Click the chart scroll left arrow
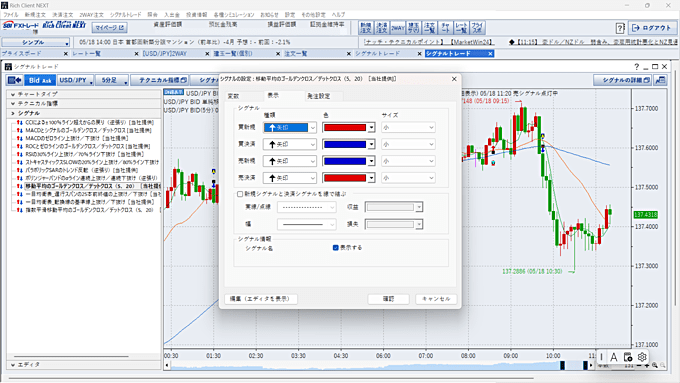The height and width of the screenshot is (383, 680). coord(167,366)
